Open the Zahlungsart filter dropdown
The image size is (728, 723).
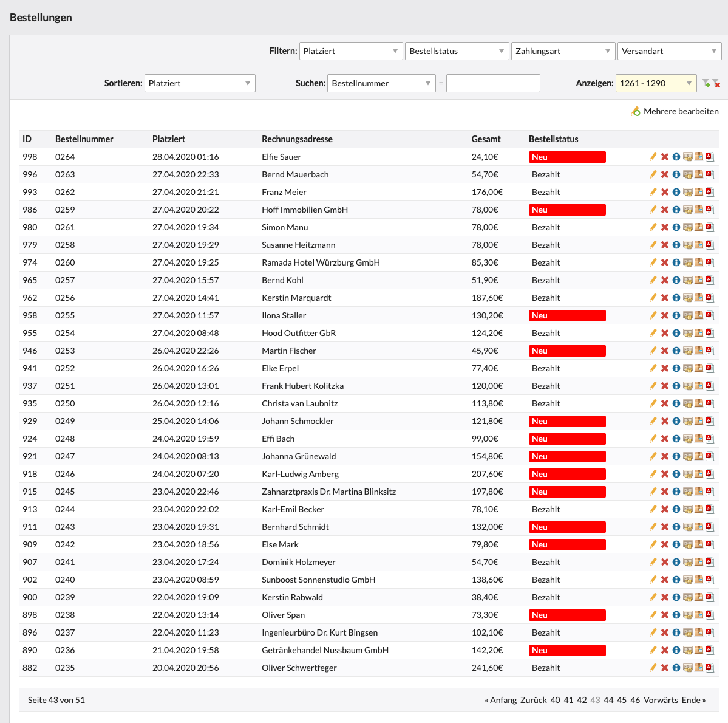(563, 51)
